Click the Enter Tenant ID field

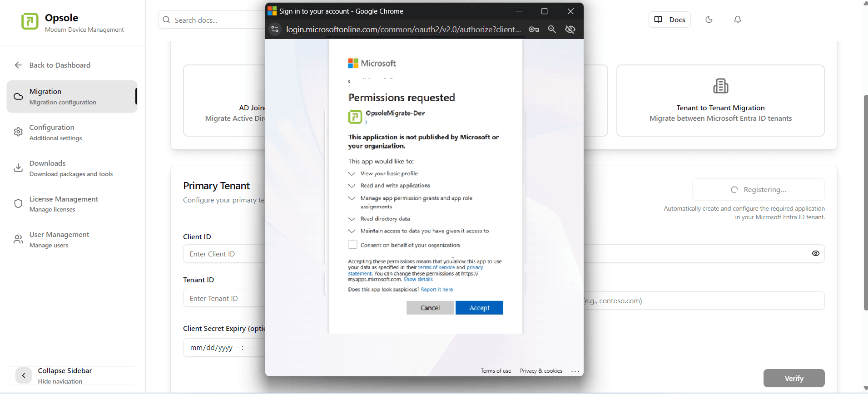pos(224,298)
